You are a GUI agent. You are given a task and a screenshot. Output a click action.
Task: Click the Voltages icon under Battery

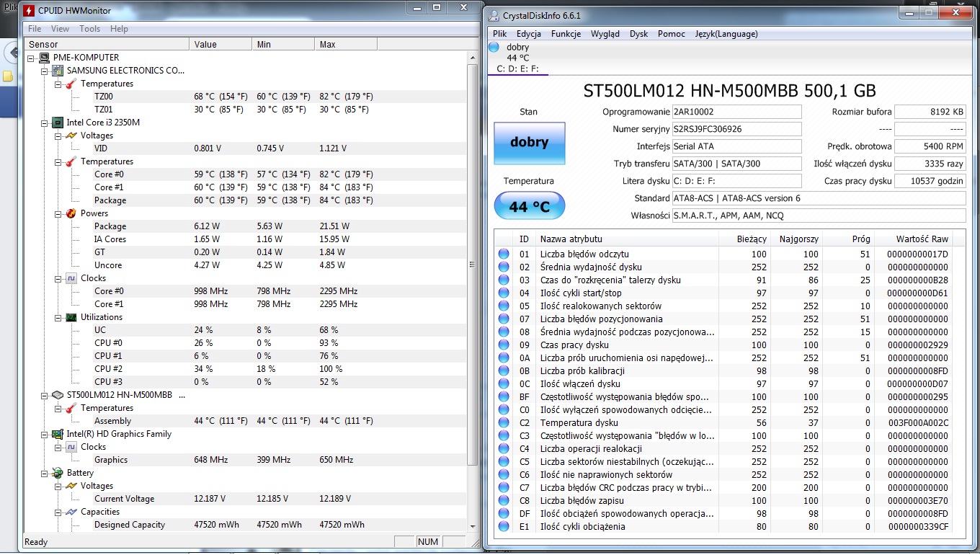(x=71, y=486)
